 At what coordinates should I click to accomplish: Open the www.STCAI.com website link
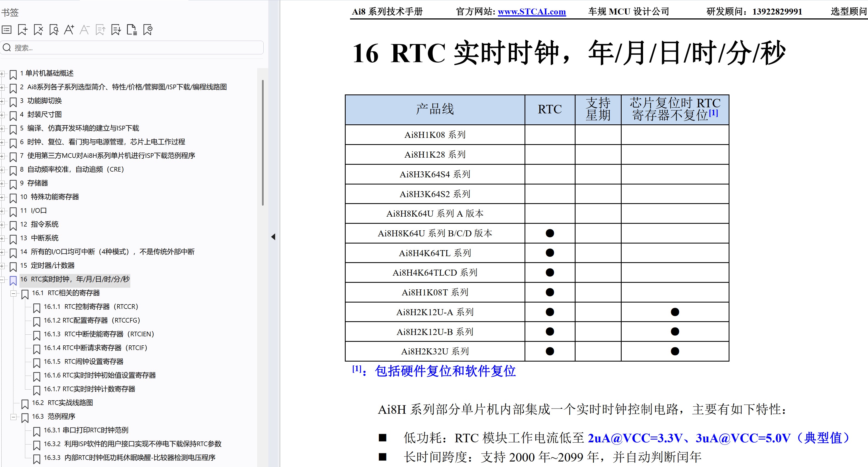531,12
